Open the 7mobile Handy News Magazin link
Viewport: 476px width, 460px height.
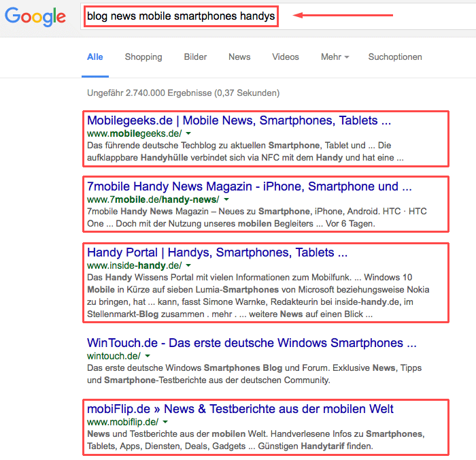coord(250,186)
